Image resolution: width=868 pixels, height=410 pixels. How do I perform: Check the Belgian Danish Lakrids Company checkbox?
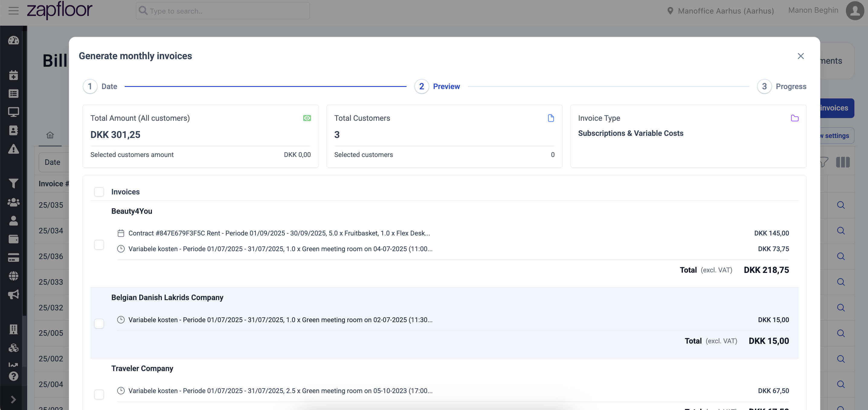99,323
